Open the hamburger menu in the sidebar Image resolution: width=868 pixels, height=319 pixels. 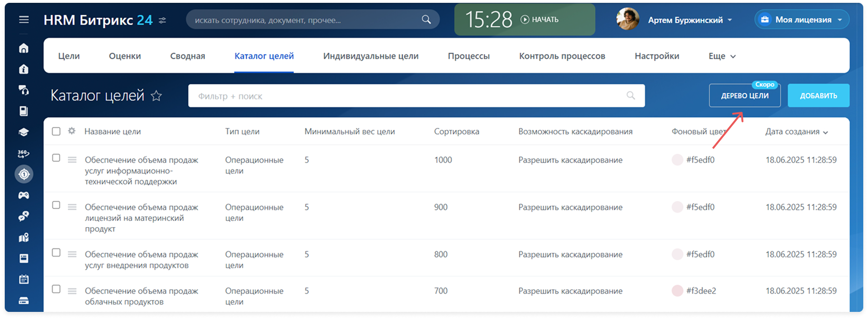[24, 19]
